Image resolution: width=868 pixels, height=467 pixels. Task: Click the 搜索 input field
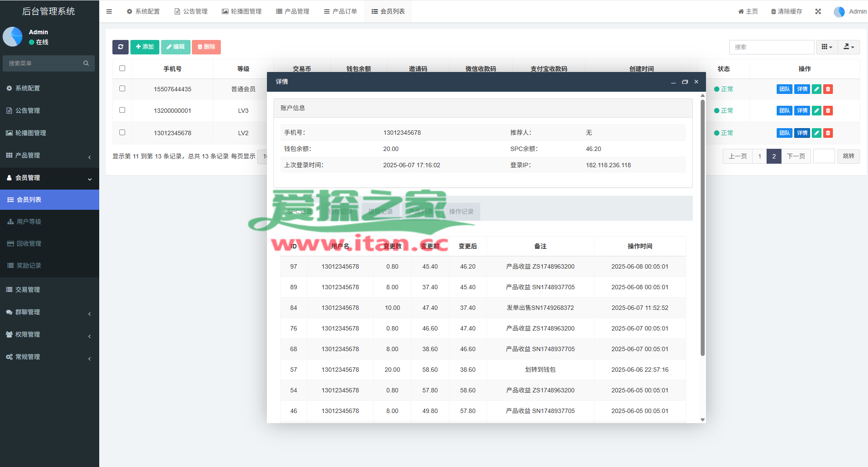pyautogui.click(x=771, y=47)
